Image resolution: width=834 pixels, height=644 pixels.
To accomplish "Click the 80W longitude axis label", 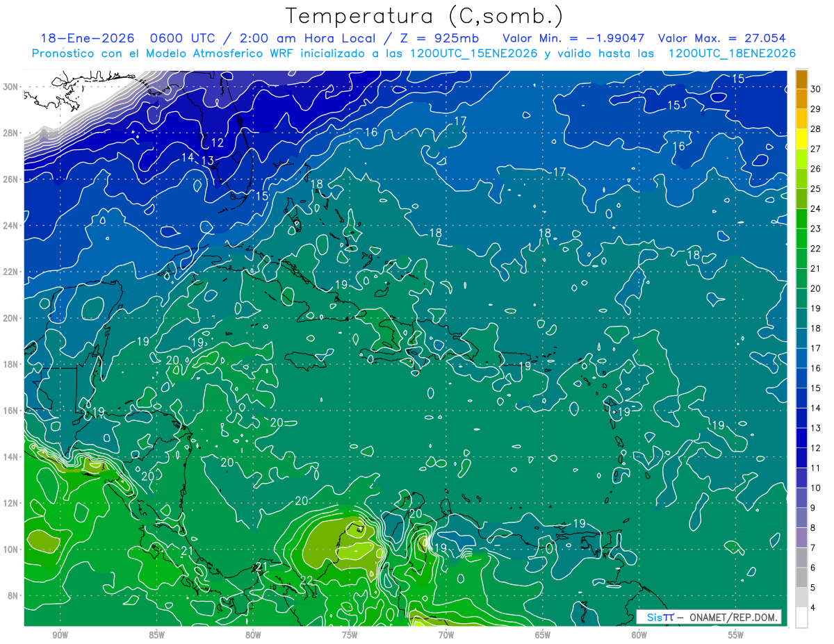I will [x=253, y=634].
